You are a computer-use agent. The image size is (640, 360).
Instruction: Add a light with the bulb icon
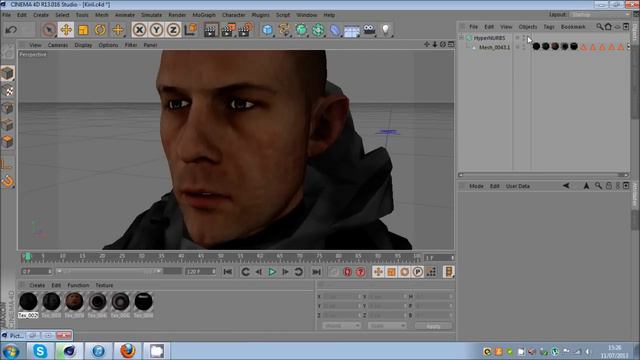[x=386, y=30]
